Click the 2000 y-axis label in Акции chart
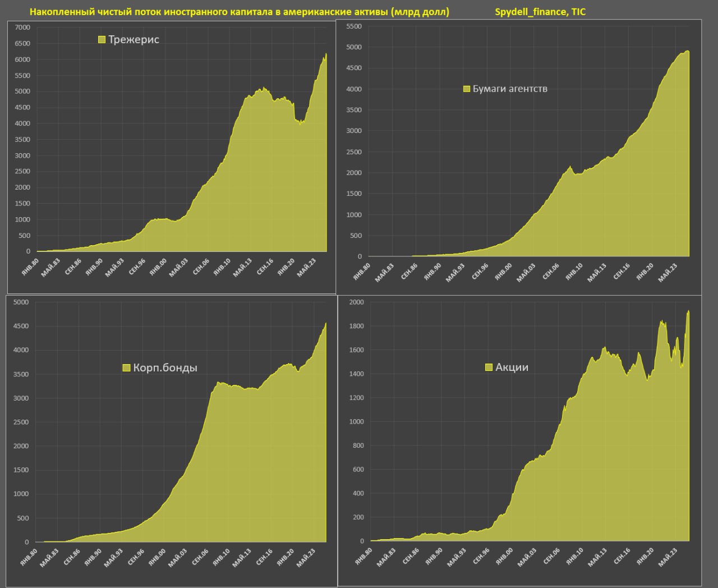The width and height of the screenshot is (718, 588). coord(356,302)
